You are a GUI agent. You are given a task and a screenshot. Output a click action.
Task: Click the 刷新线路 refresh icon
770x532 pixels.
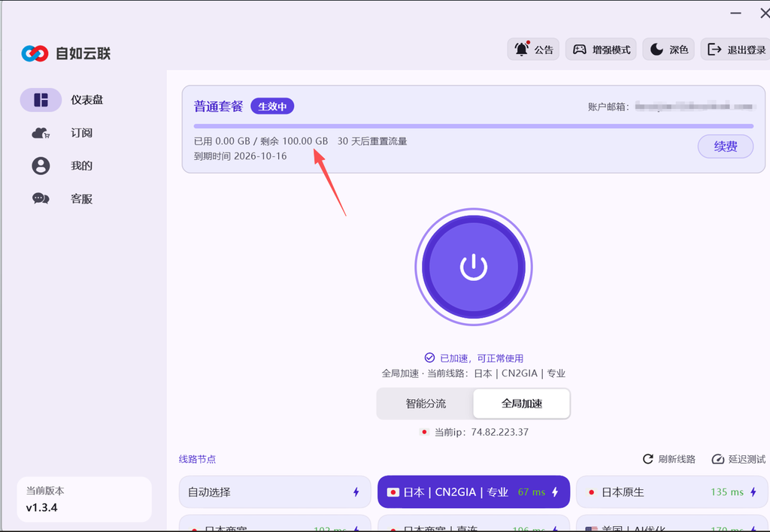click(647, 459)
